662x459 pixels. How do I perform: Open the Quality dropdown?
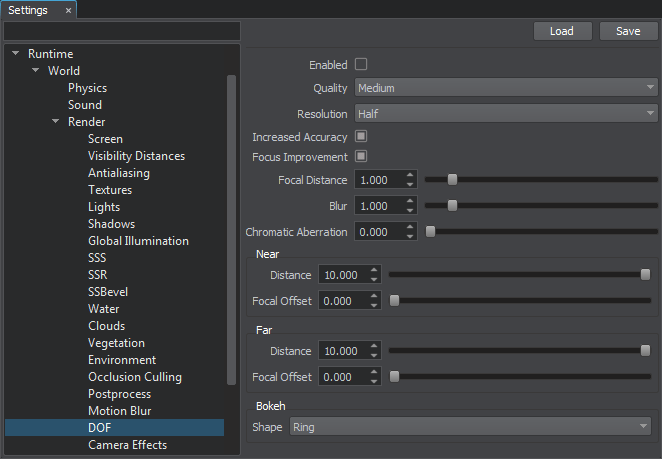(506, 88)
